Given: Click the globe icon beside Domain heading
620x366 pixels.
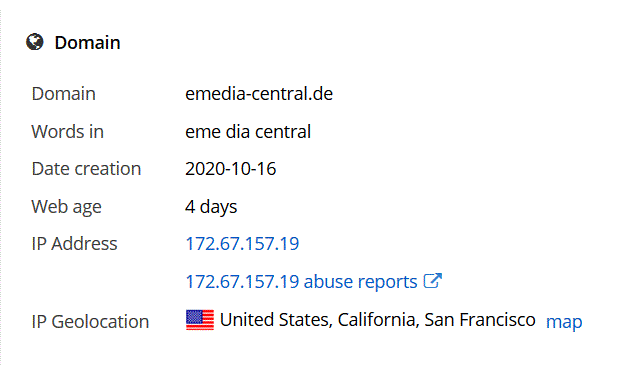Looking at the screenshot, I should click(x=35, y=42).
